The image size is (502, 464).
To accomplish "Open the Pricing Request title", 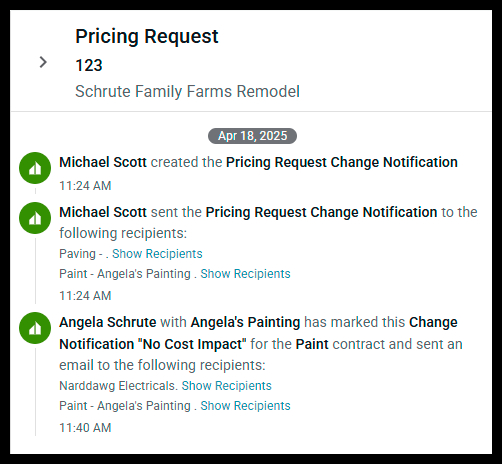I will click(x=147, y=36).
